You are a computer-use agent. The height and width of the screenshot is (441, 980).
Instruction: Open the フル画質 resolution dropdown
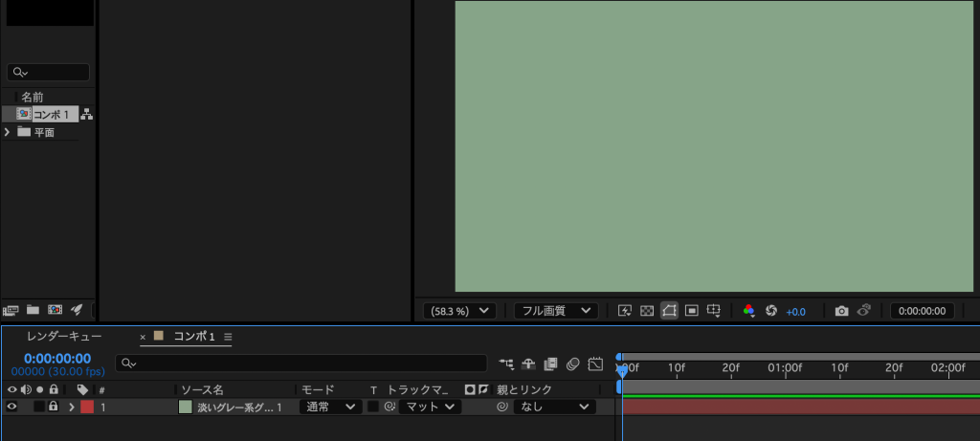[x=556, y=311]
